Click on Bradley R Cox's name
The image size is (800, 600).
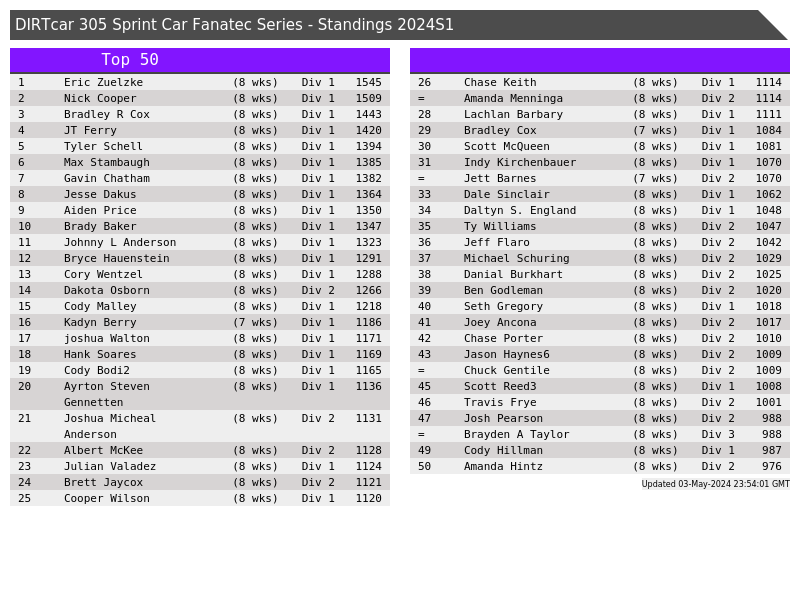tap(107, 114)
